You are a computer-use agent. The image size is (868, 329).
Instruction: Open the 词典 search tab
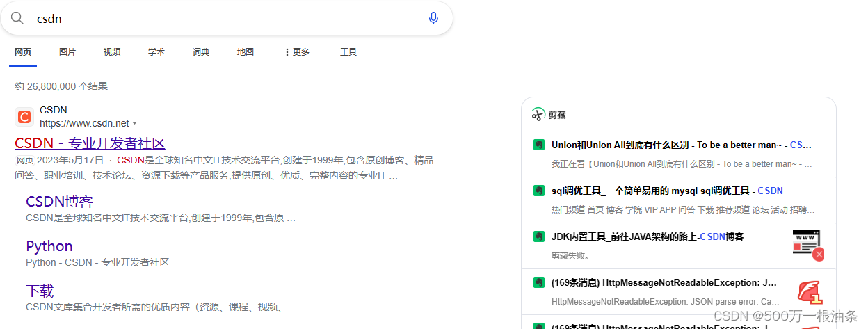pyautogui.click(x=201, y=52)
